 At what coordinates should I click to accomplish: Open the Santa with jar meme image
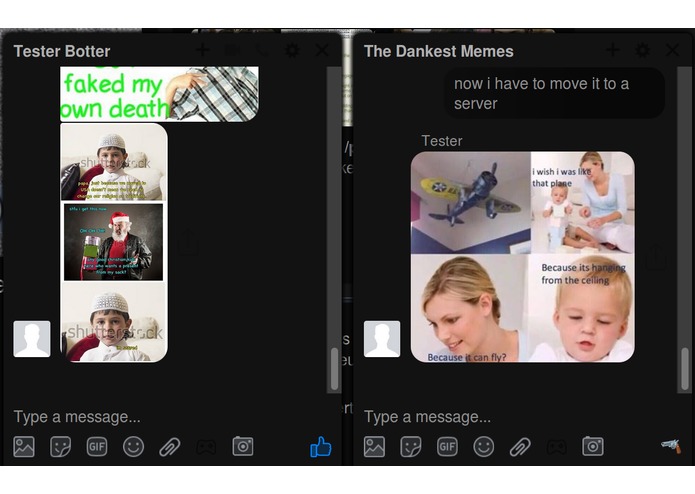pyautogui.click(x=113, y=242)
